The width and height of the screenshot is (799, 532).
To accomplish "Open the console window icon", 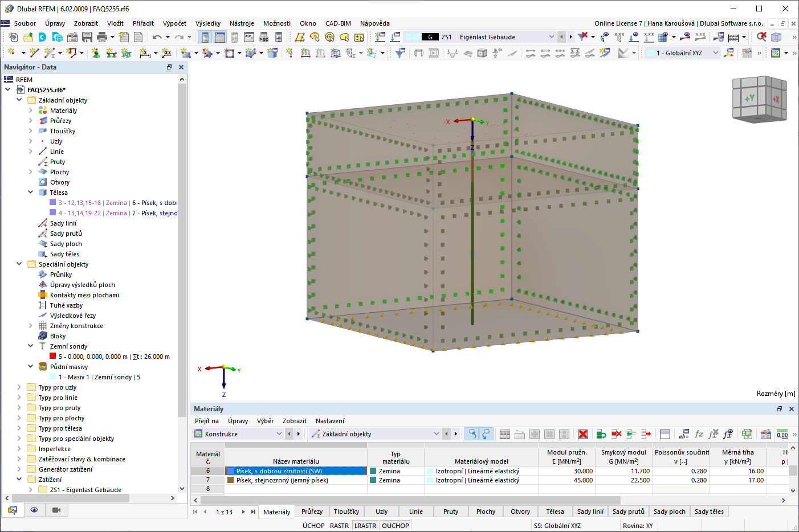I will [x=249, y=37].
